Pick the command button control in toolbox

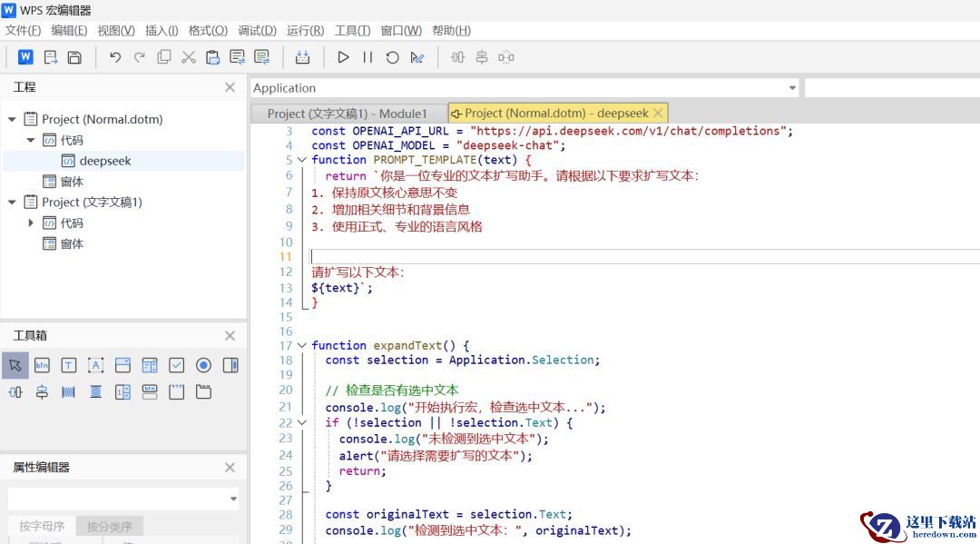[x=42, y=365]
